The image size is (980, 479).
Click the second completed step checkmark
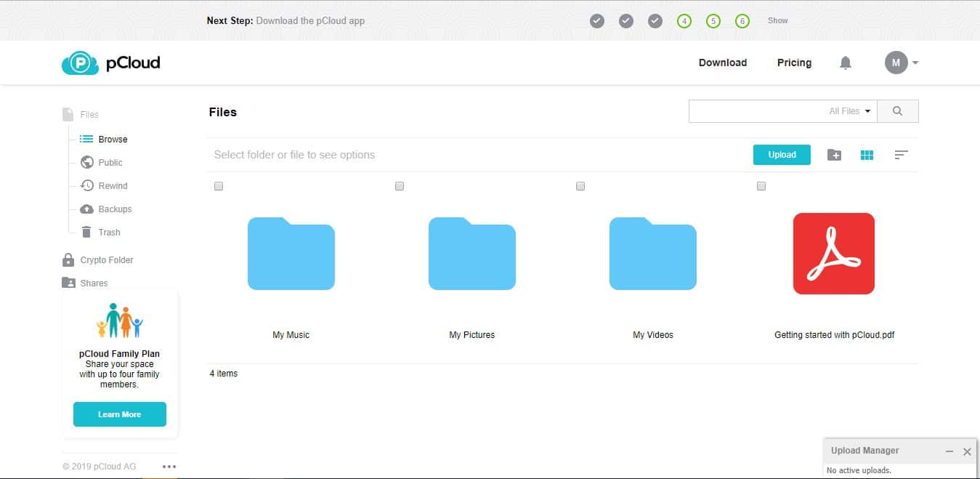626,21
